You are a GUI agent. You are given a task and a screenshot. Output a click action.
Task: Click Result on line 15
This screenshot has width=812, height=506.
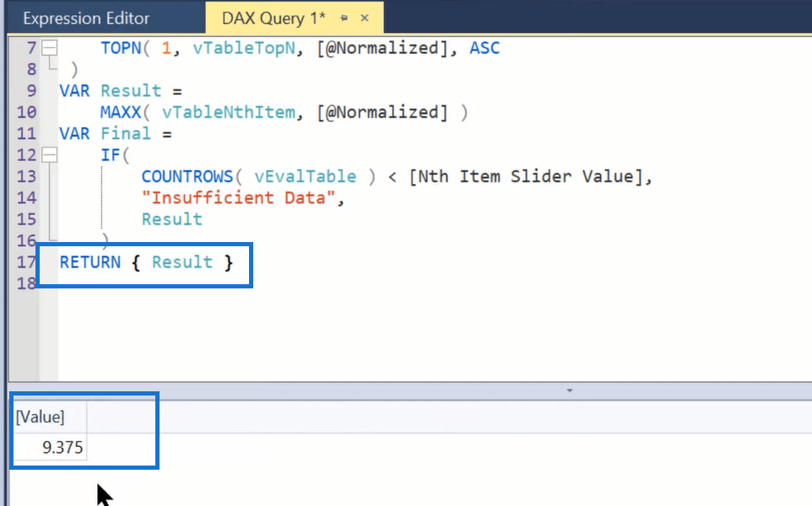[x=172, y=219]
